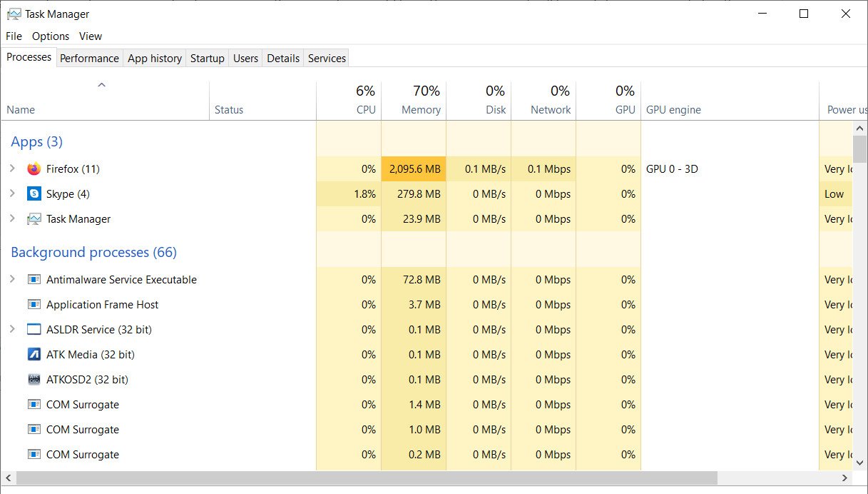Open the Startup tab
Viewport: 868px width, 494px height.
tap(207, 59)
